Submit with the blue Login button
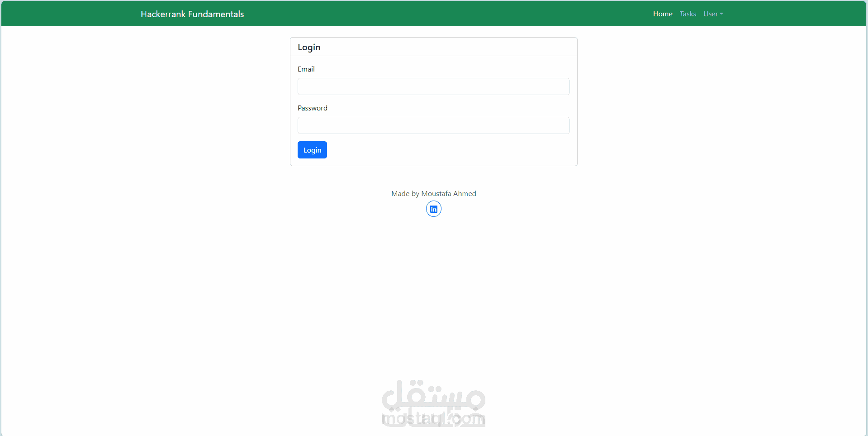Screen dimensions: 868x436 312,150
